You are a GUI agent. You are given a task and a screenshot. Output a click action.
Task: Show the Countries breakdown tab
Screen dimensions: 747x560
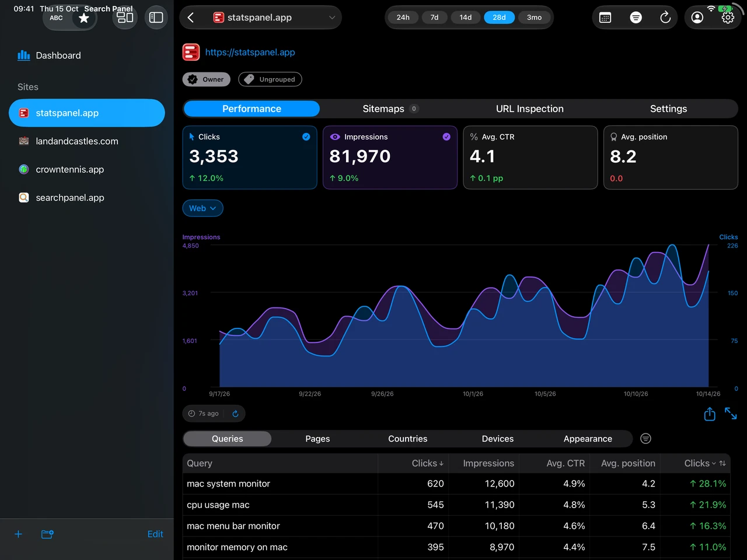[408, 439]
